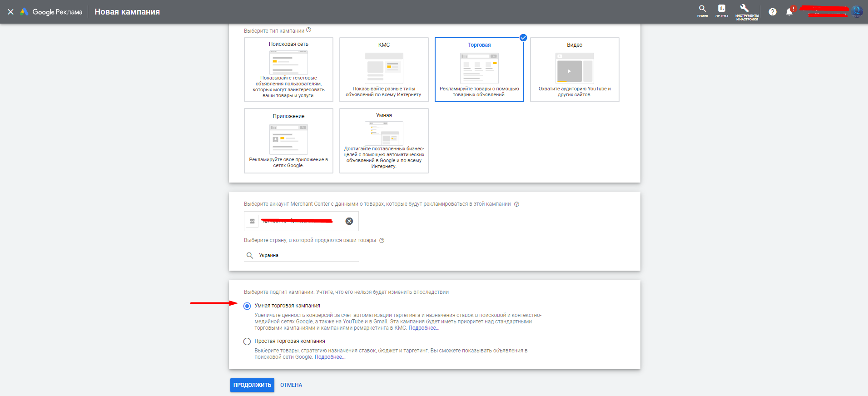Close the new campaign setup with X
Image resolution: width=868 pixels, height=396 pixels.
pos(10,12)
